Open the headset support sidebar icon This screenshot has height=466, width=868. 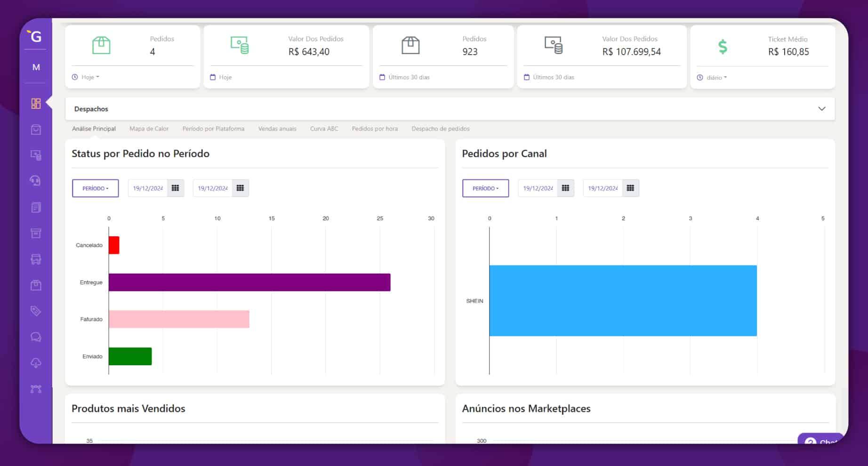click(36, 181)
